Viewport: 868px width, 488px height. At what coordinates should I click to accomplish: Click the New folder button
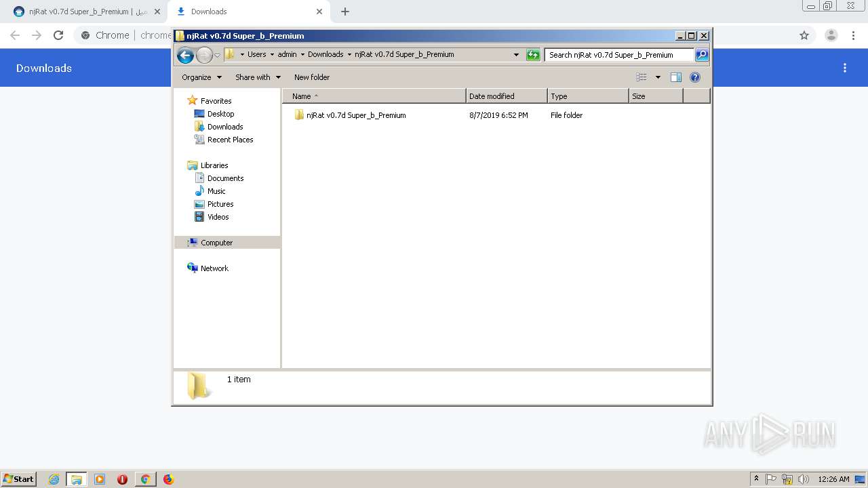point(312,77)
